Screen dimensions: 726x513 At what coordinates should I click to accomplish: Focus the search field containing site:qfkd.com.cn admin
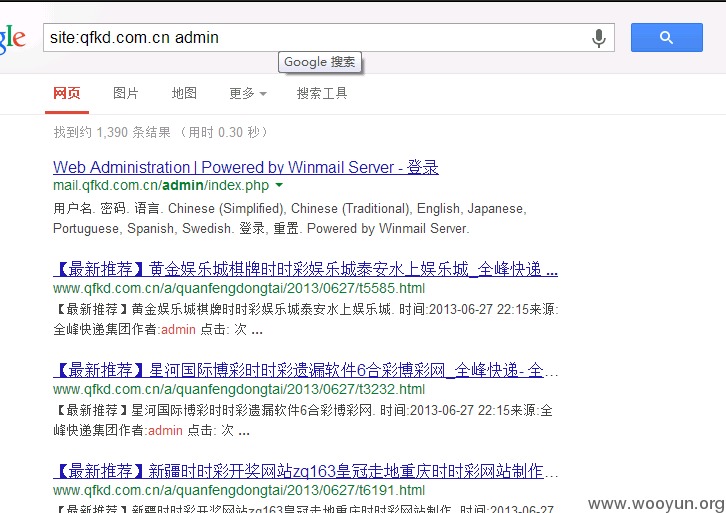pyautogui.click(x=329, y=38)
